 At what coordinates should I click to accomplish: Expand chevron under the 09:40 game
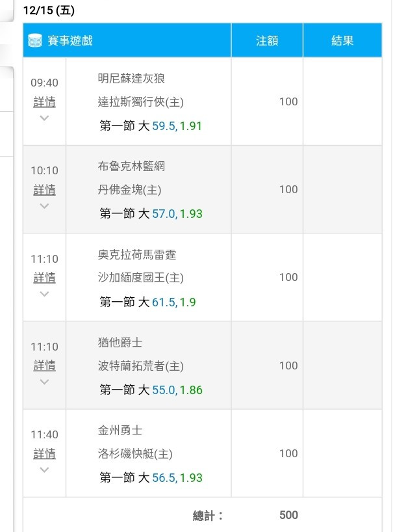click(x=44, y=118)
